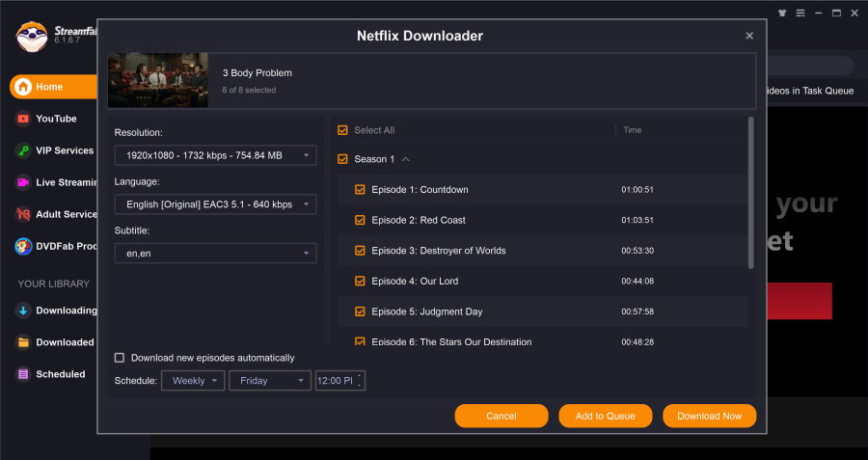The image size is (868, 460).
Task: Click the 12:00 PM time stepper arrows
Action: pos(360,381)
